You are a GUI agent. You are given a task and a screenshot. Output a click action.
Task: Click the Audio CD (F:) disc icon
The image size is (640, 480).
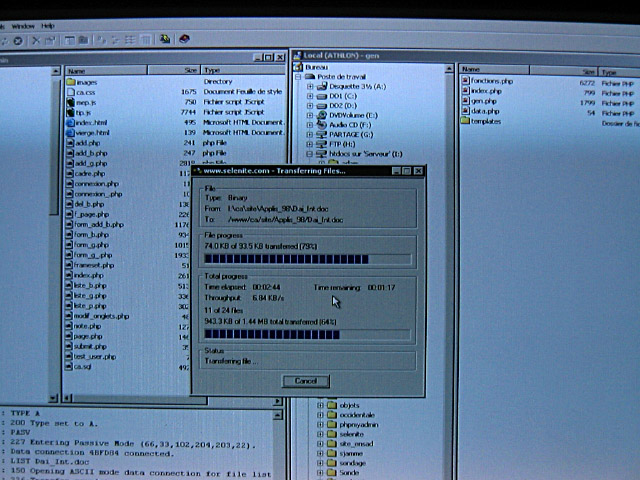pyautogui.click(x=322, y=124)
